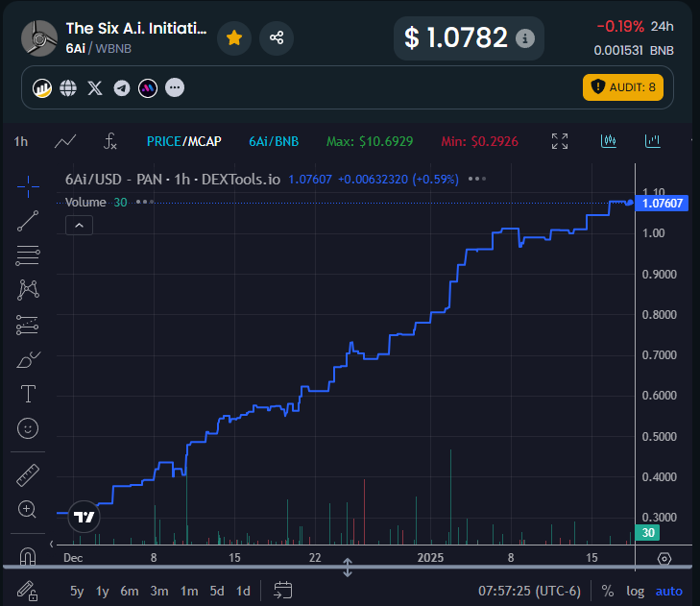Click the 6Ai / WBNB pair text
Screen dimensions: 700x606
pyautogui.click(x=99, y=49)
